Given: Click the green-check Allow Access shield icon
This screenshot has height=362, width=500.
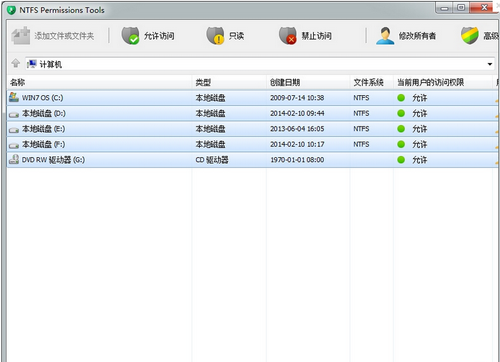Looking at the screenshot, I should coord(130,36).
